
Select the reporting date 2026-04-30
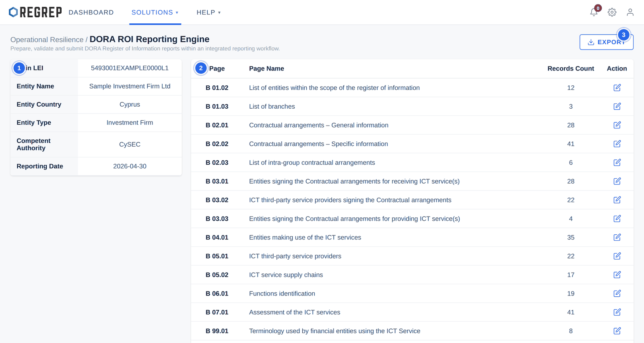(x=130, y=166)
